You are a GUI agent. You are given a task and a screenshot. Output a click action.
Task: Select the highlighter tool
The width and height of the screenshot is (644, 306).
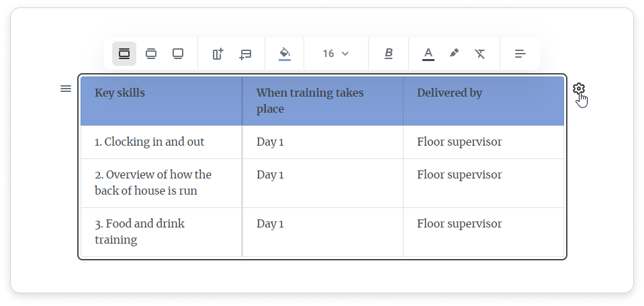point(454,54)
